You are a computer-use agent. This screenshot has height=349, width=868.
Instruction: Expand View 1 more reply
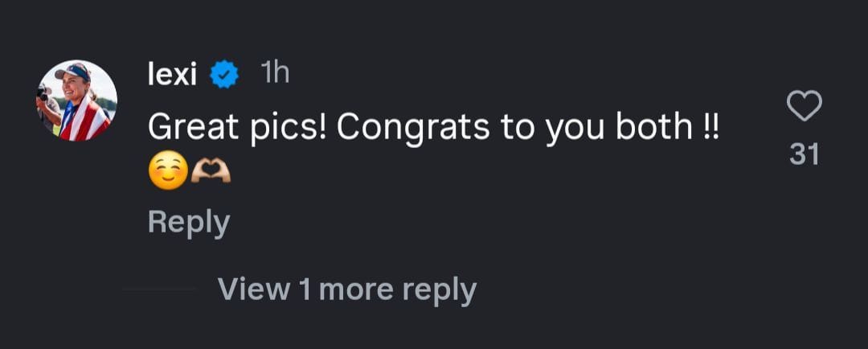[x=346, y=289]
